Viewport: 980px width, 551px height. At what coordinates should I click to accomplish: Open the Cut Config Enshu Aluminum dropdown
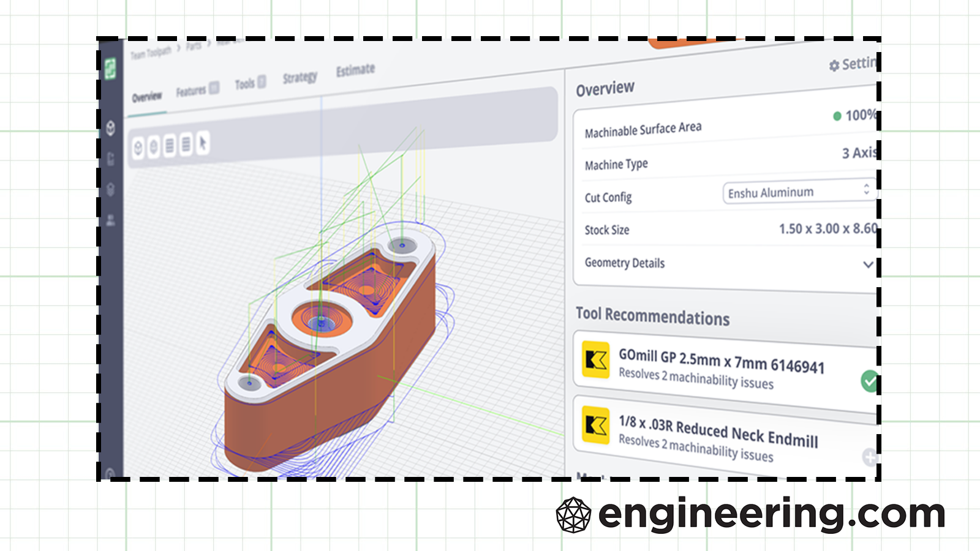(x=799, y=192)
